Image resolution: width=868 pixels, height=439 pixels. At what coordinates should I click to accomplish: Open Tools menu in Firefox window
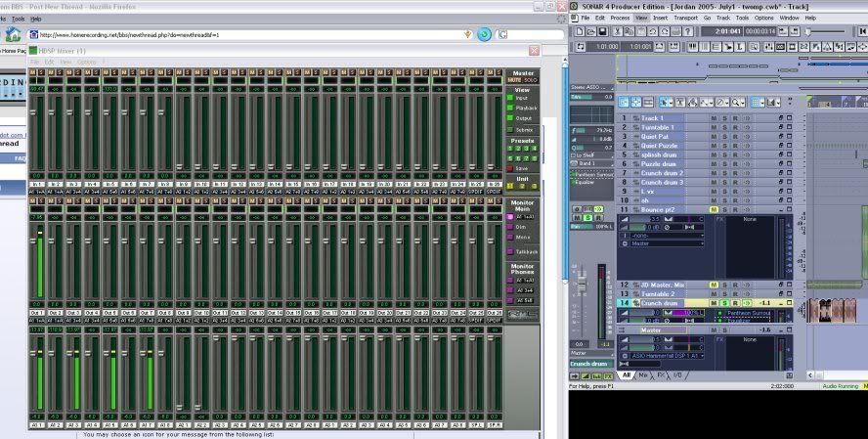[19, 19]
